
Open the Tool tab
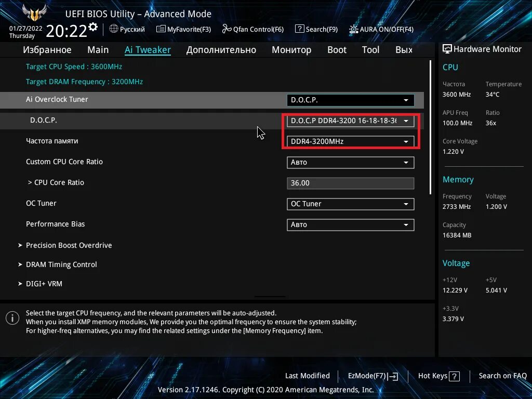click(370, 50)
